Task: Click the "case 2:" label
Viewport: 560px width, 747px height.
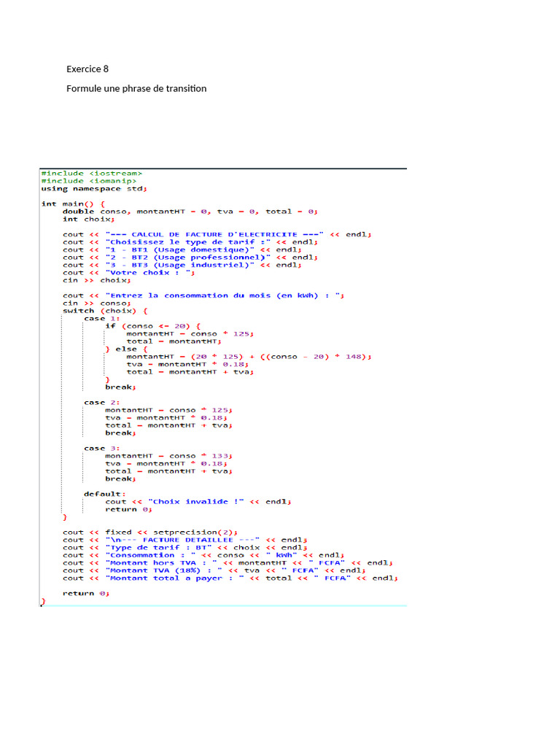Action: [102, 402]
